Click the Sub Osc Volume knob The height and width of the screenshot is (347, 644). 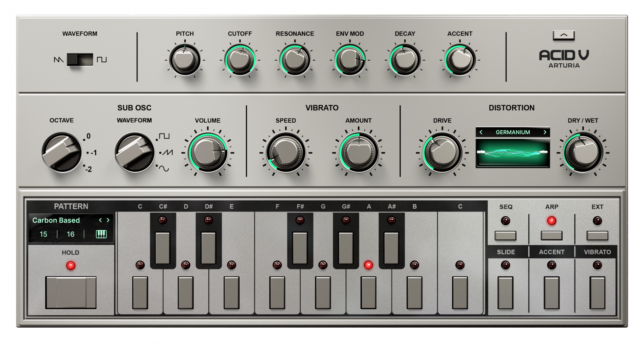(208, 152)
